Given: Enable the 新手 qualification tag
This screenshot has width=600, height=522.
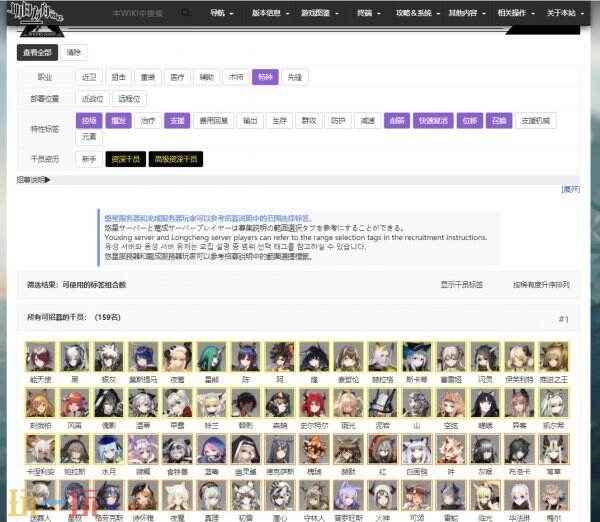Looking at the screenshot, I should pyautogui.click(x=89, y=159).
